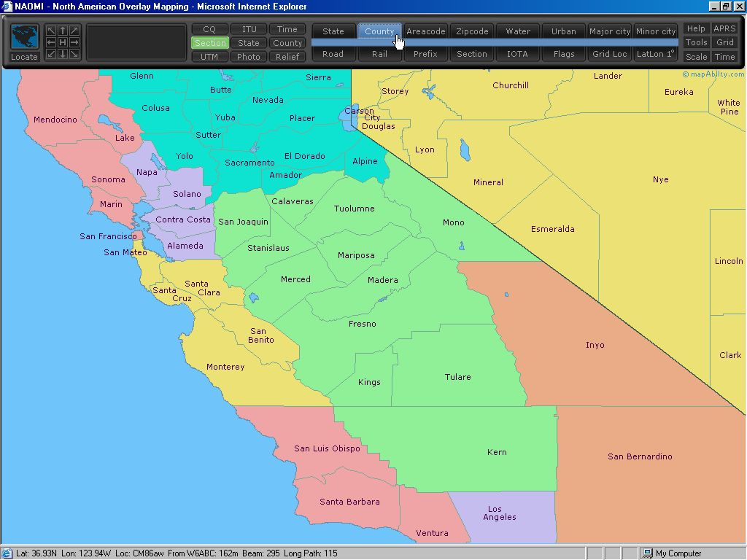The width and height of the screenshot is (747, 560).
Task: Click the San Bernardino county label
Action: click(x=640, y=456)
